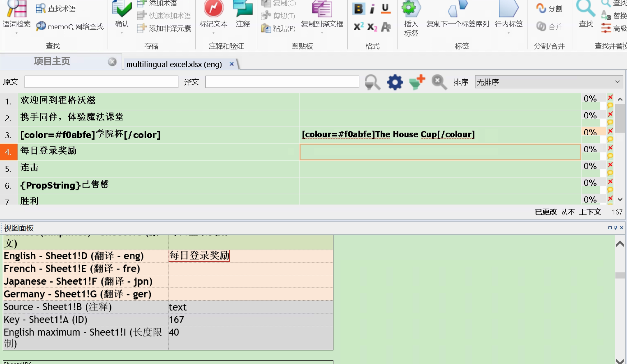This screenshot has width=627, height=364.
Task: Close the view pane panel
Action: point(622,228)
